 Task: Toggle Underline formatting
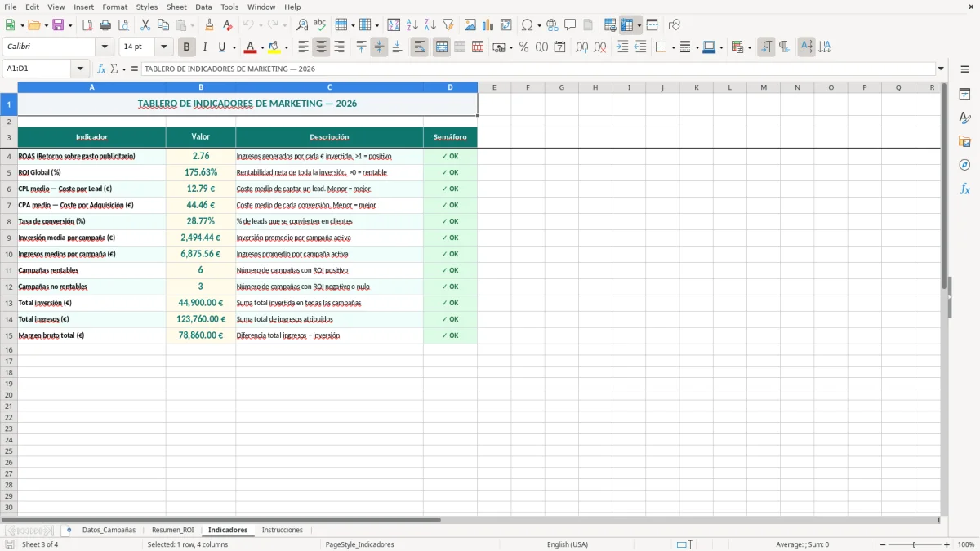tap(222, 47)
